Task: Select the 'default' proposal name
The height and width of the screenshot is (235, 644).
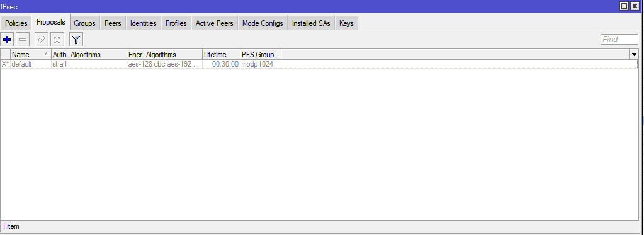Action: [22, 64]
